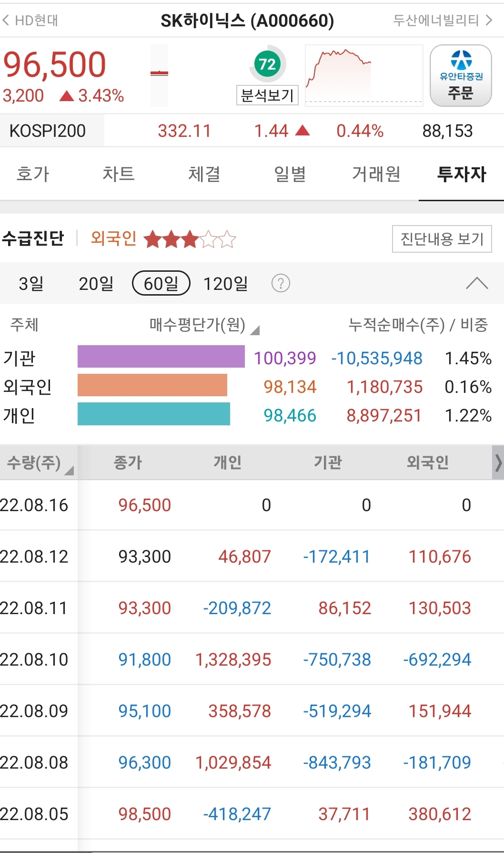Viewport: 504px width, 853px height.
Task: Open 분석보기 analysis view
Action: (267, 95)
